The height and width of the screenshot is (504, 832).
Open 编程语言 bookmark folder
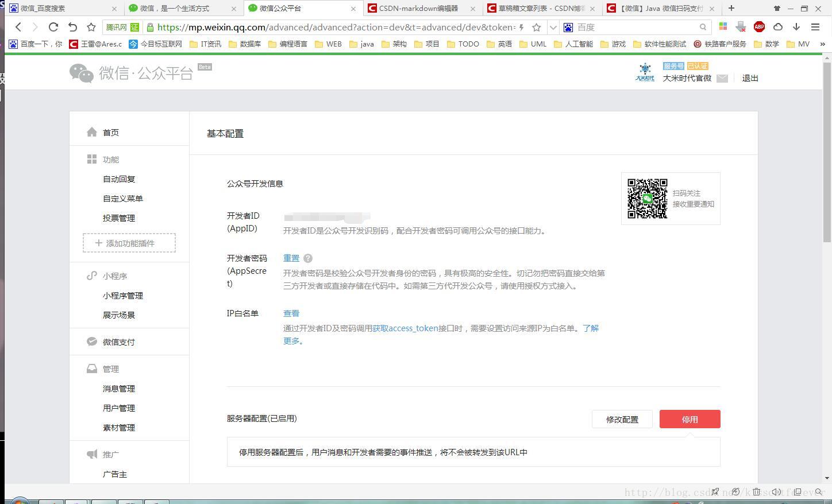click(x=288, y=44)
